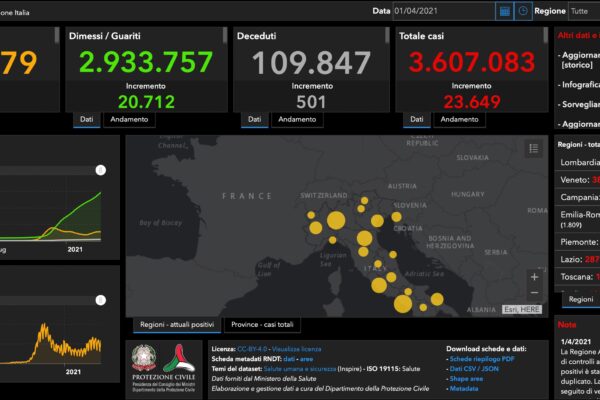The image size is (600, 400).
Task: Zoom in on the map
Action: tap(534, 277)
